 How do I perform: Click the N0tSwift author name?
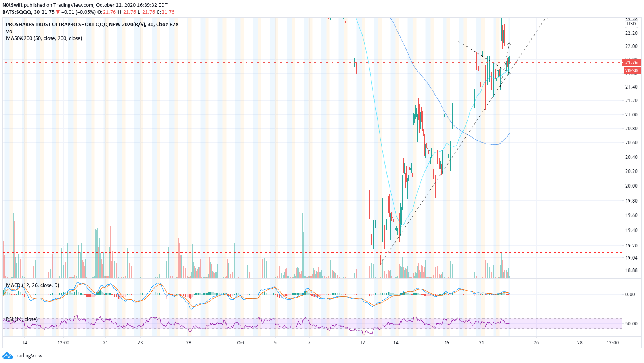13,5
